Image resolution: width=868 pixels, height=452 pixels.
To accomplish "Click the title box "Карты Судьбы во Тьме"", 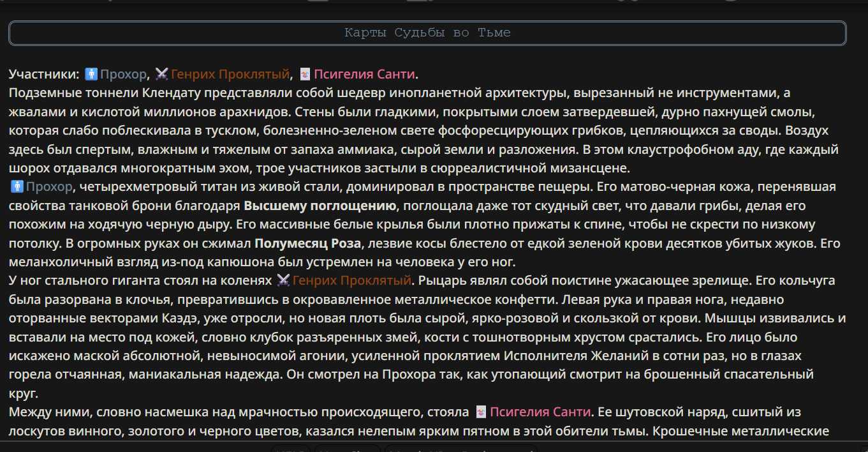I will (x=427, y=33).
